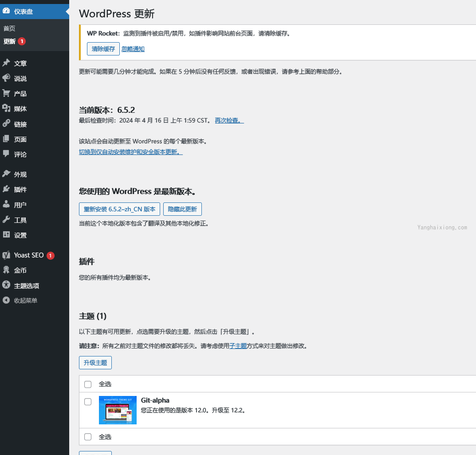
Task: Click the user silhouette icon for 用户
Action: tap(6, 204)
